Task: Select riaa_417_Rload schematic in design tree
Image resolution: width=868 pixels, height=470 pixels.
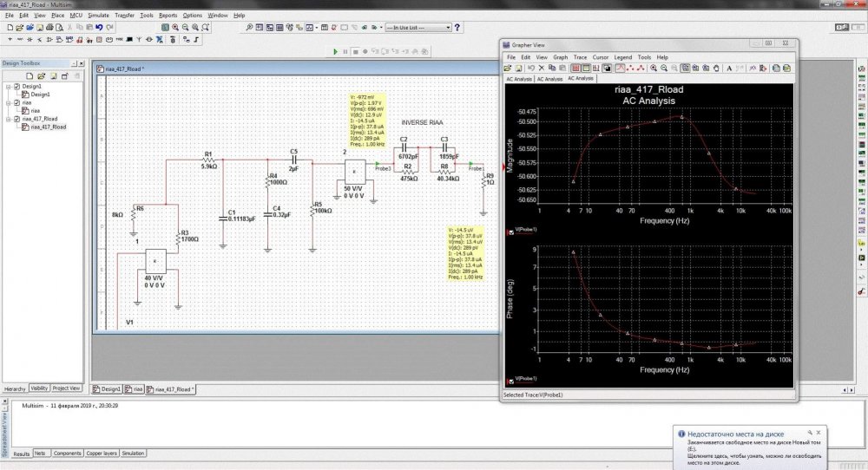Action: pyautogui.click(x=48, y=127)
